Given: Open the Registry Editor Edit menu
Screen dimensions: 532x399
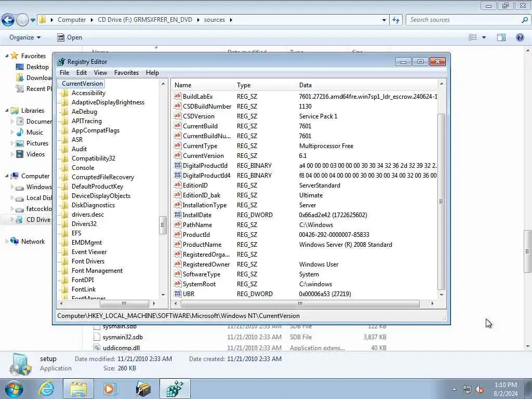Looking at the screenshot, I should point(82,73).
